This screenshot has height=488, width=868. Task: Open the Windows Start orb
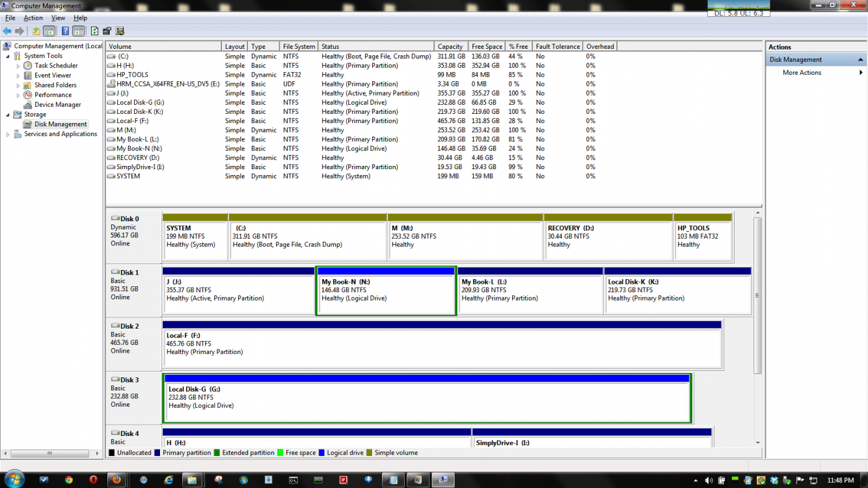point(14,480)
